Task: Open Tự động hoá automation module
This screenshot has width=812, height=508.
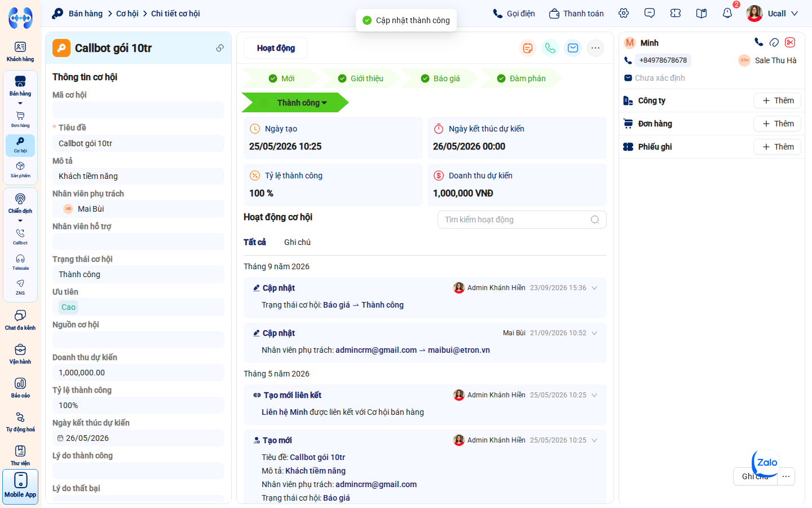Action: [20, 422]
